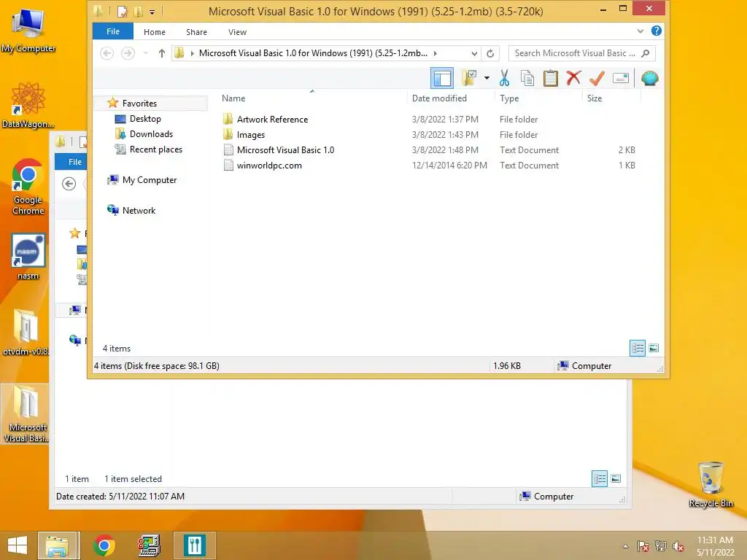The width and height of the screenshot is (747, 560).
Task: Click the muted volume tray icon
Action: pyautogui.click(x=678, y=546)
